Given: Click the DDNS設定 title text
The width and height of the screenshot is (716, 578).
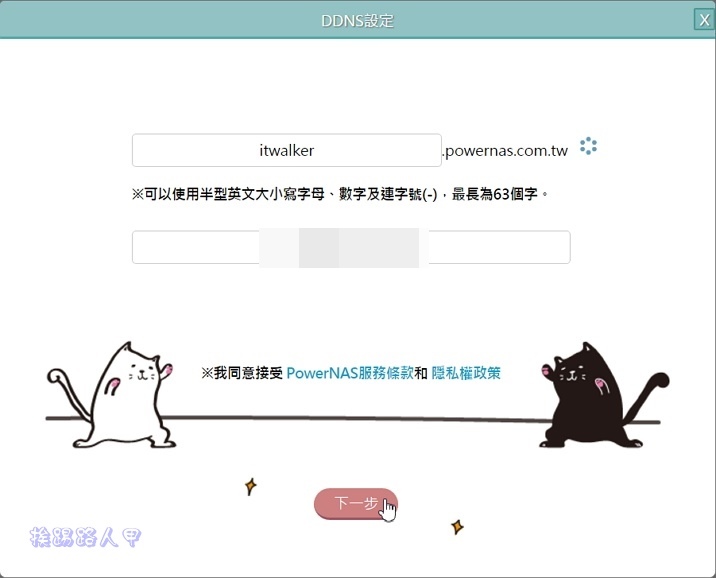Looking at the screenshot, I should point(358,21).
